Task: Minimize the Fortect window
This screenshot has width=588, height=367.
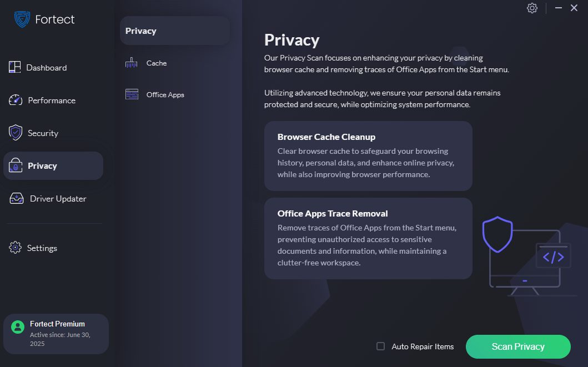Action: click(x=558, y=8)
